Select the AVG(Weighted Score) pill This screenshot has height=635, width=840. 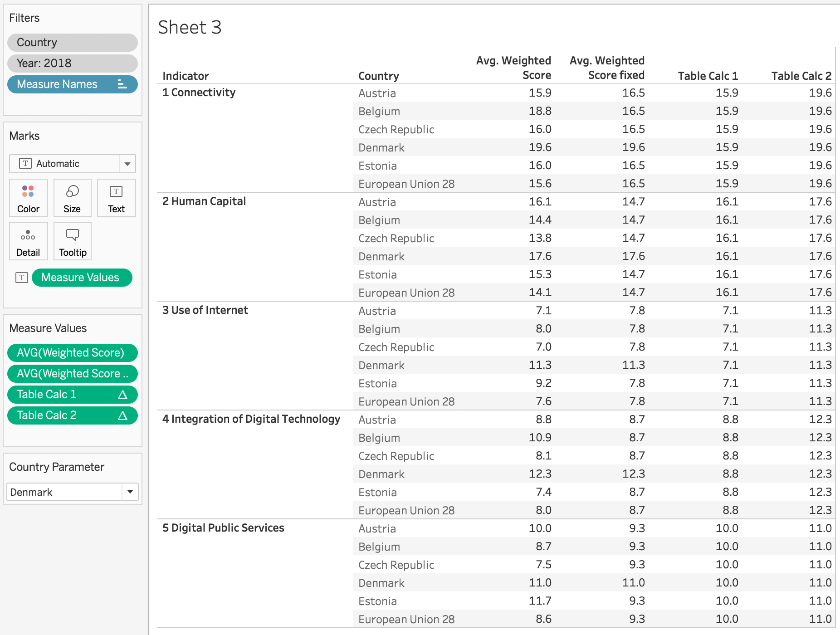(73, 353)
